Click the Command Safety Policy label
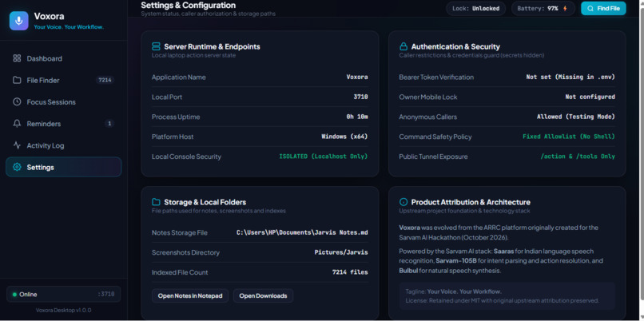Image resolution: width=644 pixels, height=321 pixels. pos(435,137)
